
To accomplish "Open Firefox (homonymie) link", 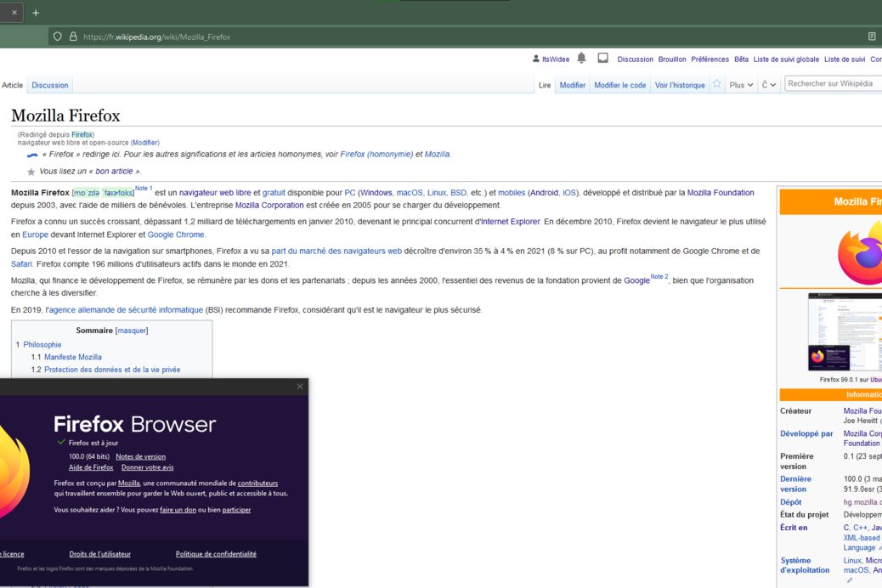I will point(376,154).
